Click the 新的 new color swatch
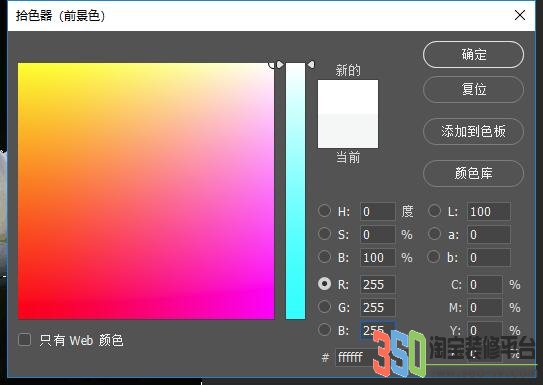543x385 pixels. pos(348,97)
